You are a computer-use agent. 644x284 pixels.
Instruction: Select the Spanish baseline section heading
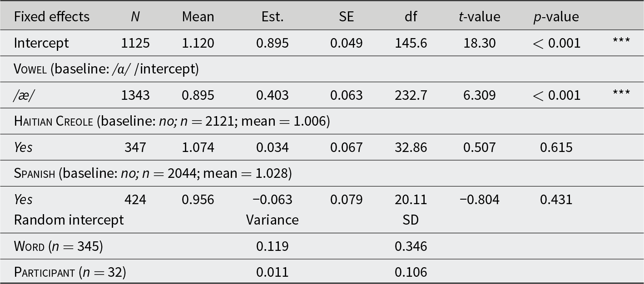tap(153, 173)
